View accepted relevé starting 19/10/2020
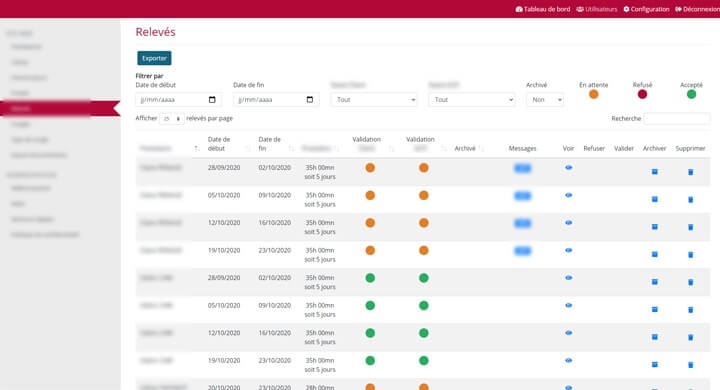The height and width of the screenshot is (390, 720). 568,361
